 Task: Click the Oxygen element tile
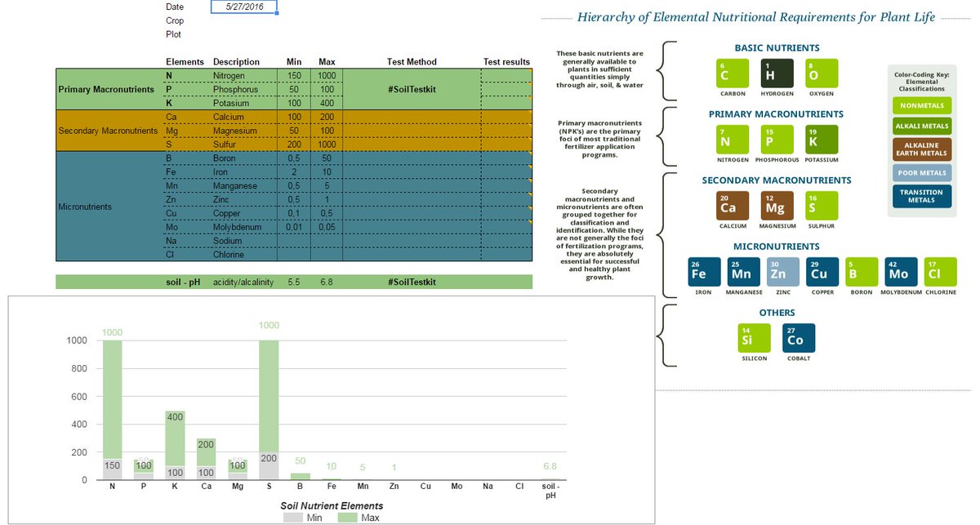pyautogui.click(x=822, y=73)
